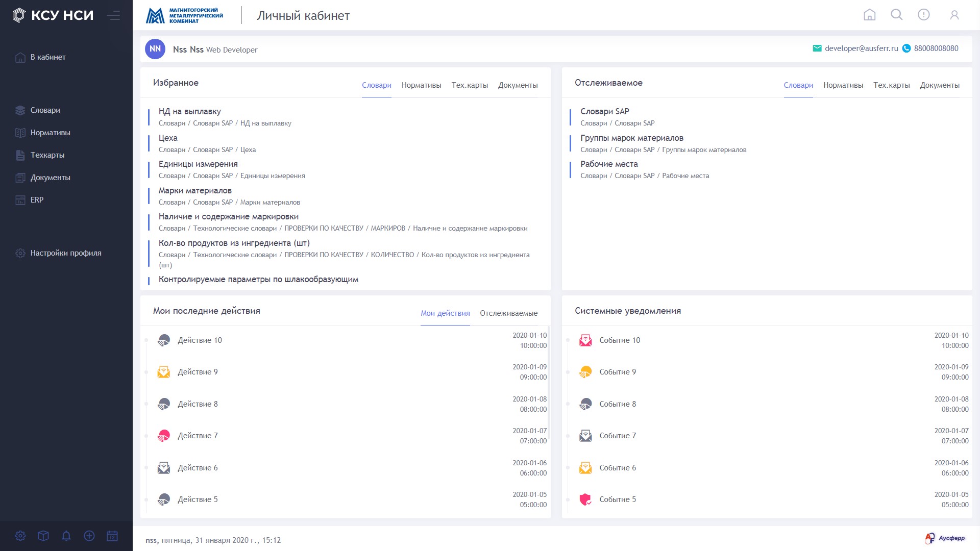Open search via the magnifier icon
Image resolution: width=980 pixels, height=551 pixels.
pos(897,15)
